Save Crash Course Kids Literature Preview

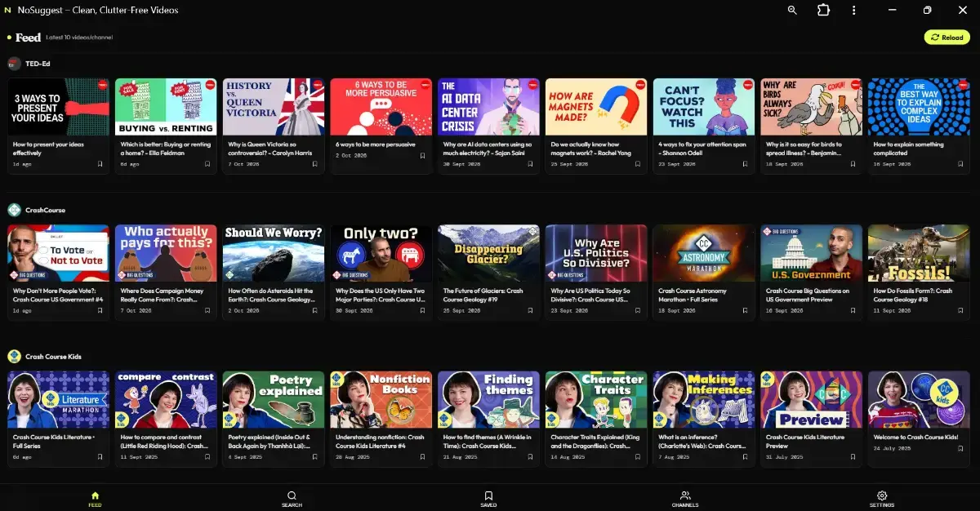coord(853,457)
